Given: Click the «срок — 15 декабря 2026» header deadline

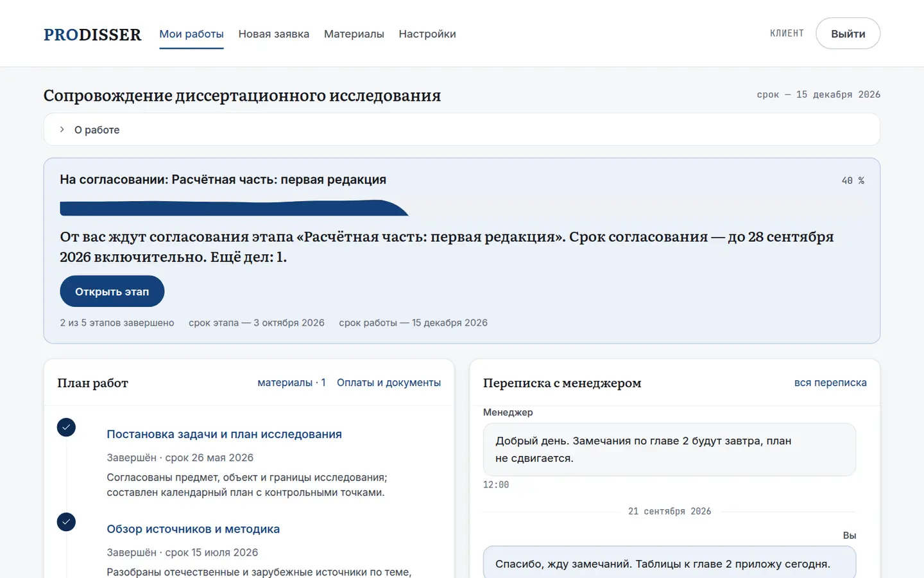Looking at the screenshot, I should click(x=818, y=94).
